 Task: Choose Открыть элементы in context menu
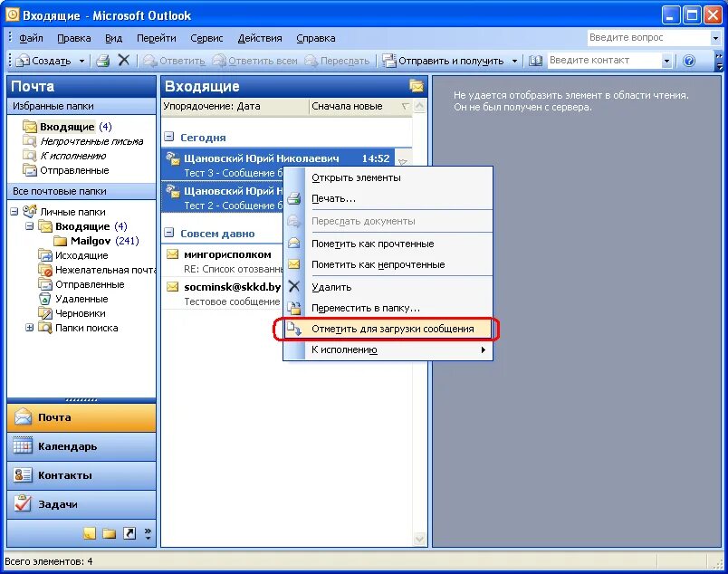388,177
